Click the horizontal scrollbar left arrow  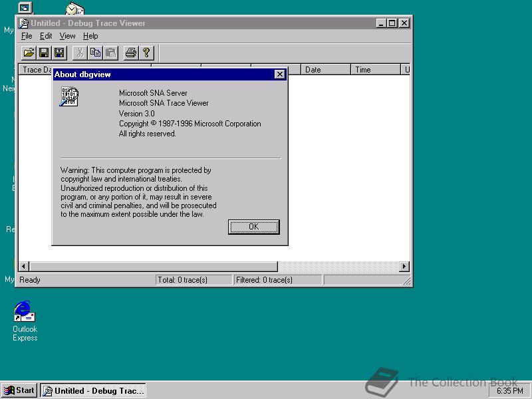pyautogui.click(x=23, y=267)
